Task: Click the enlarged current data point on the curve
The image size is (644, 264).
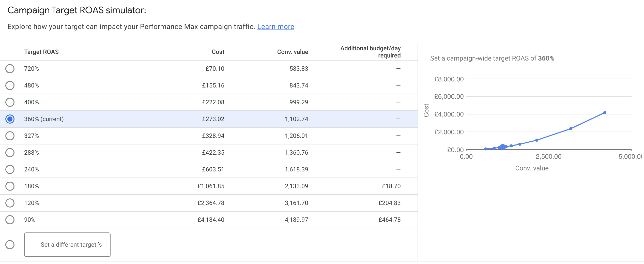Action: 502,146
